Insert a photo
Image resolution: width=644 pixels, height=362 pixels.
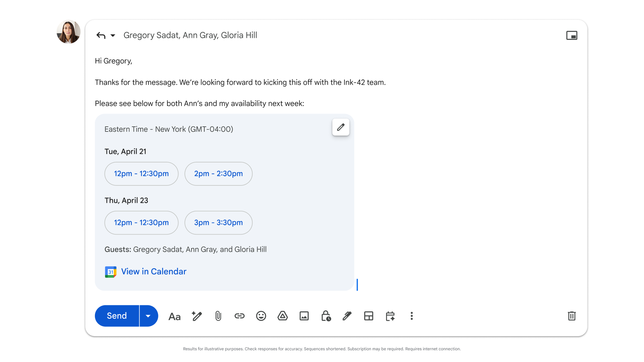304,316
